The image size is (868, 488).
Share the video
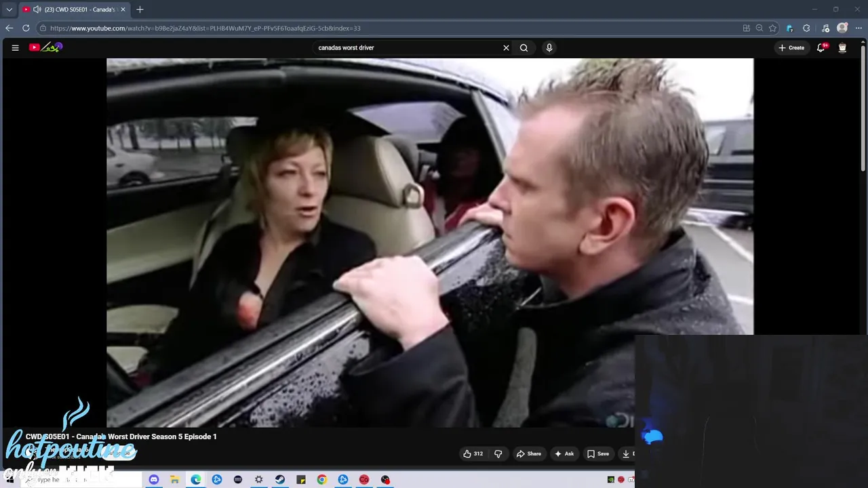528,453
